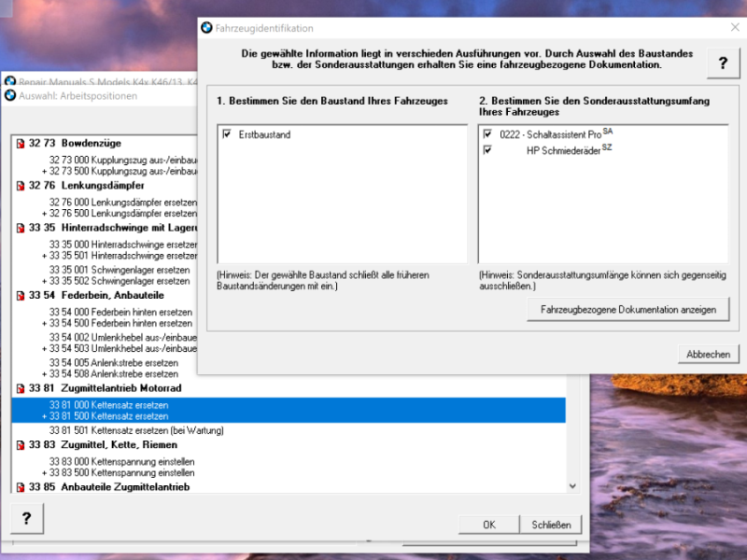Screen dimensions: 747x560
Task: Close the Fahrzeugidentifikation dialog with X
Action: click(x=735, y=28)
